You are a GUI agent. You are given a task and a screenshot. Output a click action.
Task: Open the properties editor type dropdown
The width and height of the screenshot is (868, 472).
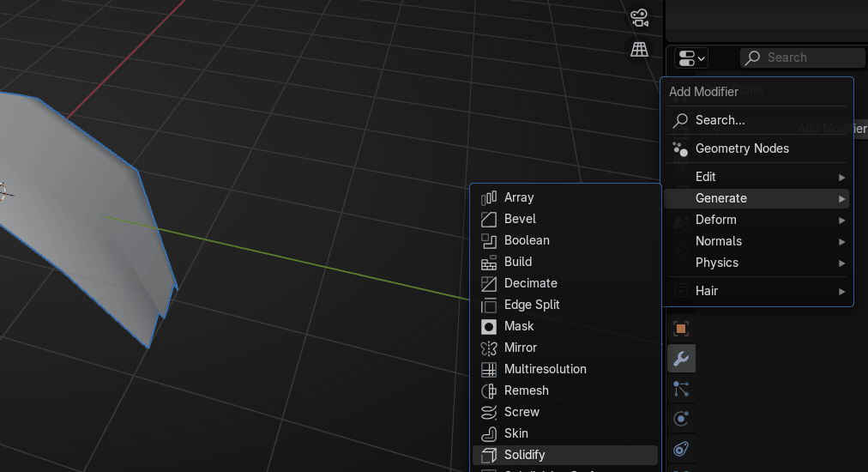690,58
